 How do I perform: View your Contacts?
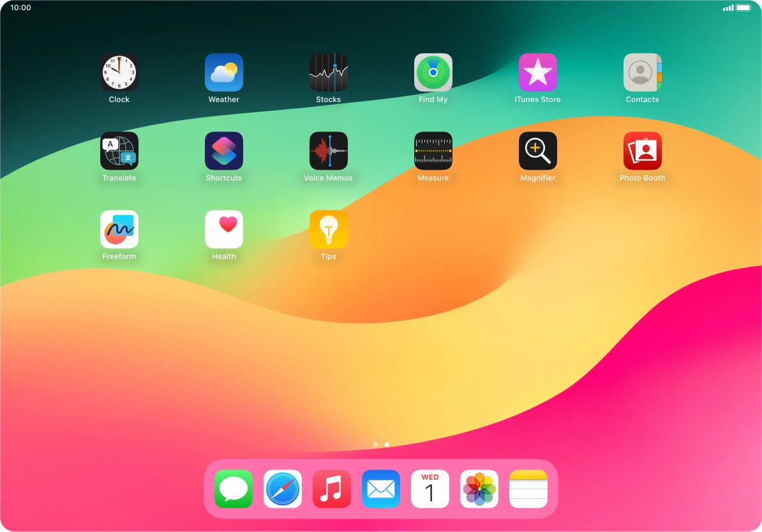642,72
